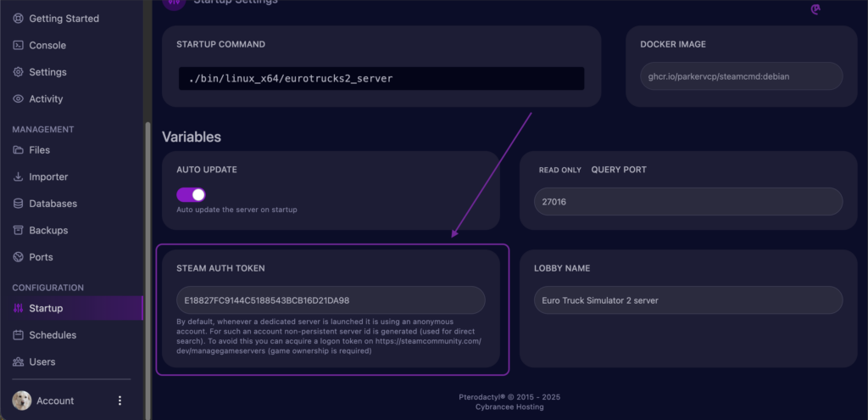Select the Startup sidebar item
The width and height of the screenshot is (868, 420).
pyautogui.click(x=72, y=308)
